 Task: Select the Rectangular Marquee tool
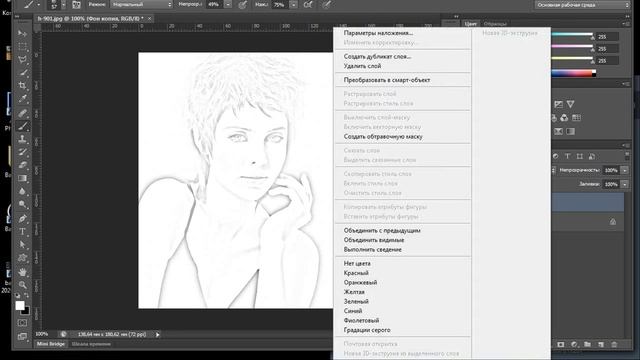tap(22, 46)
